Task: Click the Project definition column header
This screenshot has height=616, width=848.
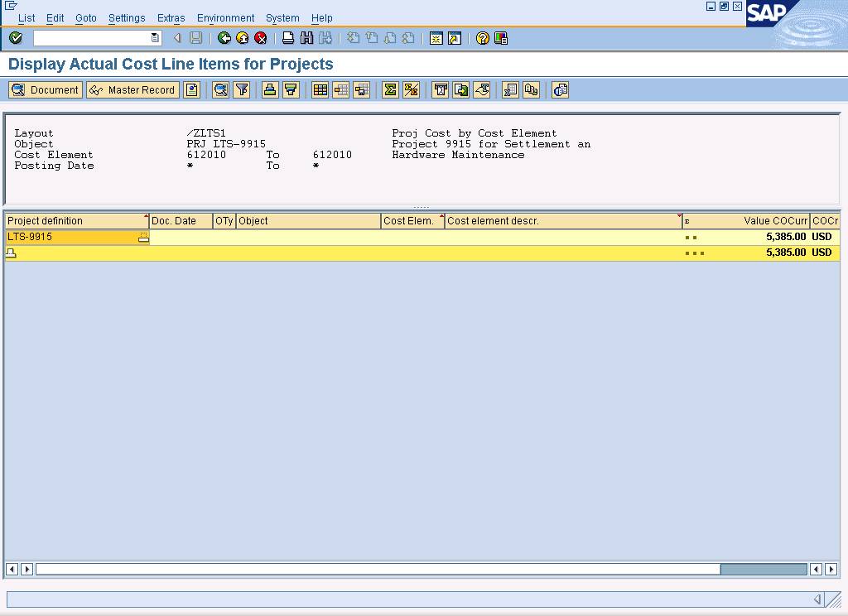Action: tap(77, 221)
